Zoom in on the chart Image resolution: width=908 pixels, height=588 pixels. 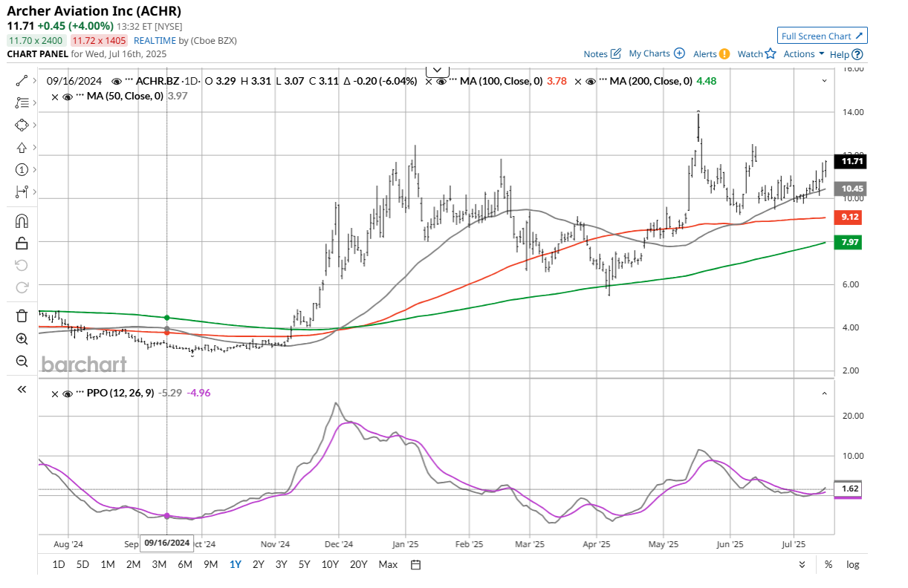(21, 339)
